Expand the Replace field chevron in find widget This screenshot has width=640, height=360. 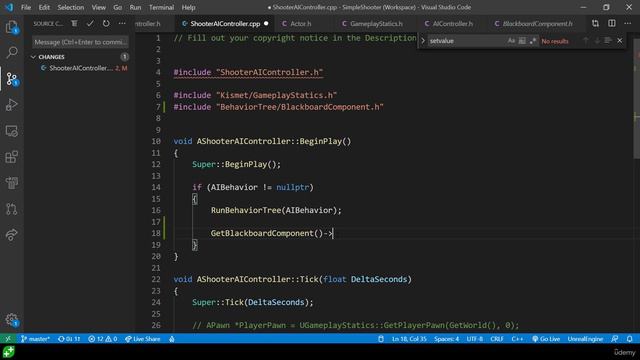[423, 41]
